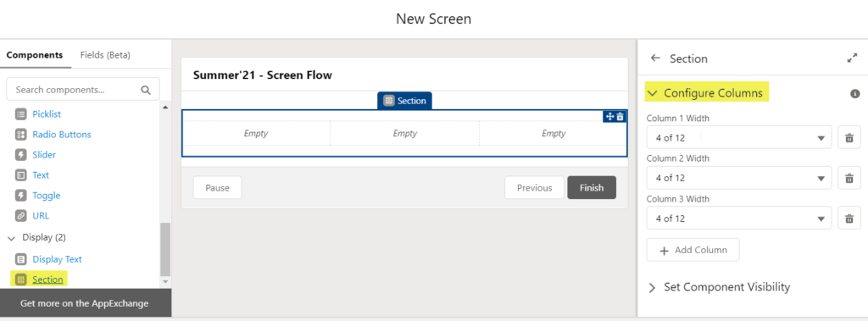
Task: Click the info icon beside Configure Columns
Action: tap(854, 93)
